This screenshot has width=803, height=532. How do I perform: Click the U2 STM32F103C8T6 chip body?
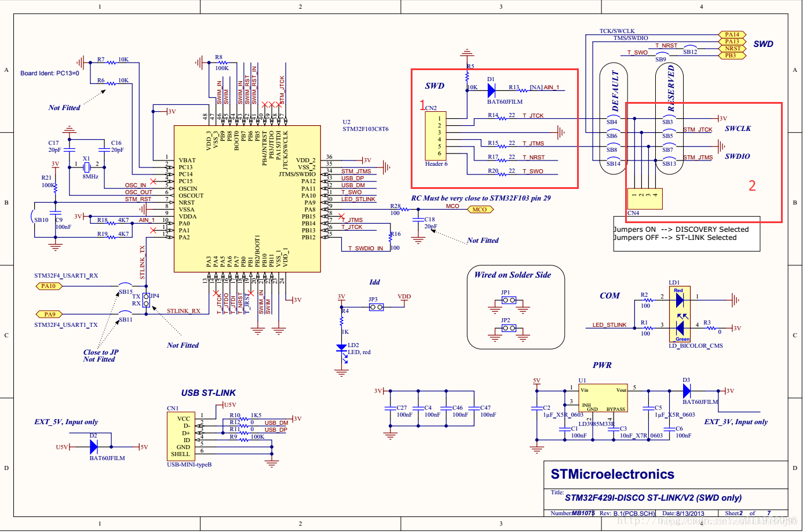coord(247,198)
